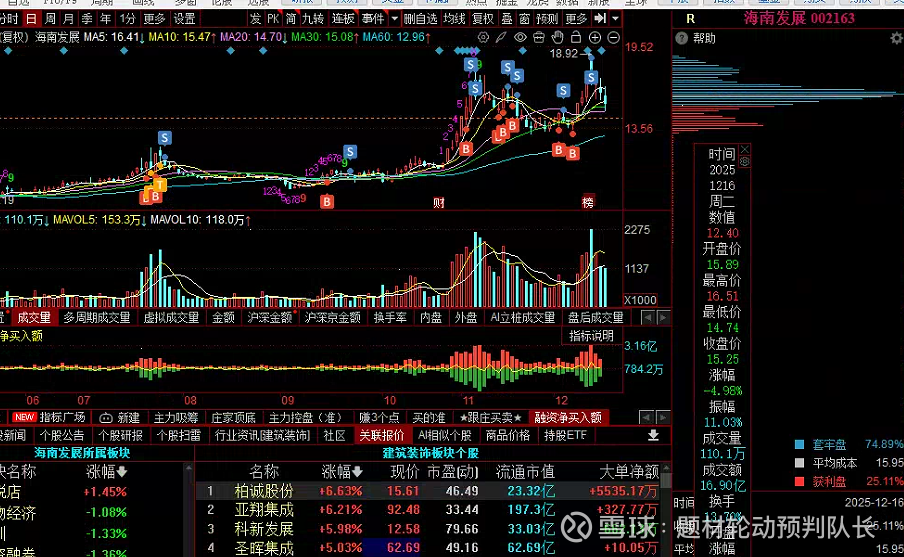Open 指标说明 indicator description
The height and width of the screenshot is (557, 904).
(592, 336)
